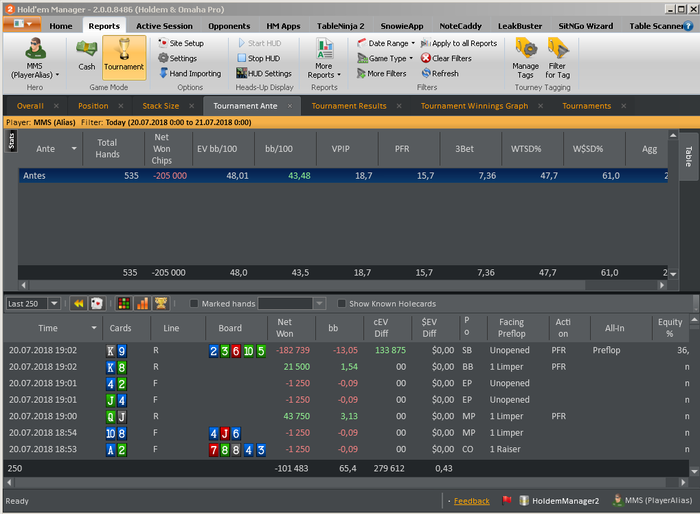This screenshot has height=514, width=700.
Task: Select the 18:53 A 2 hand row
Action: point(346,449)
